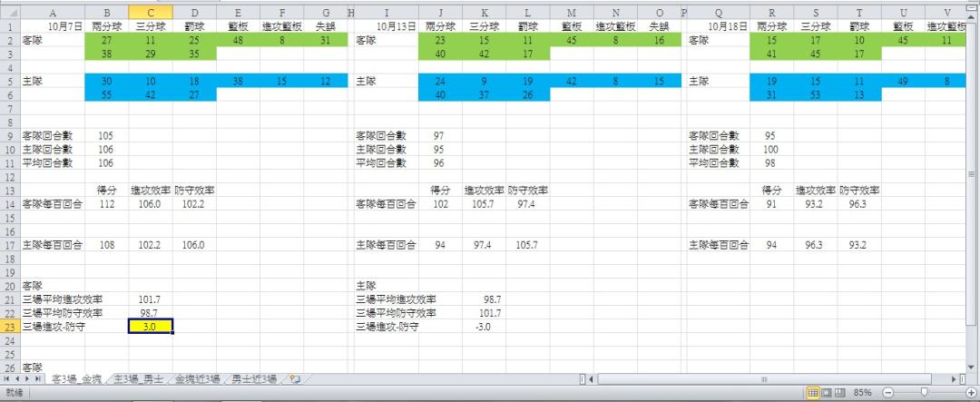Zoom out with the minus button
The width and height of the screenshot is (980, 402).
click(x=887, y=393)
